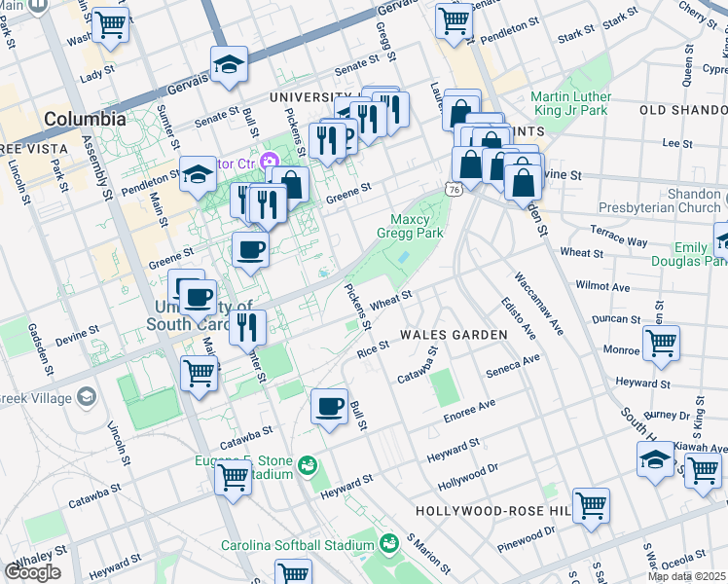Click the shopping cart marker beside Pendleton St at top
728x584 pixels.
tap(455, 21)
